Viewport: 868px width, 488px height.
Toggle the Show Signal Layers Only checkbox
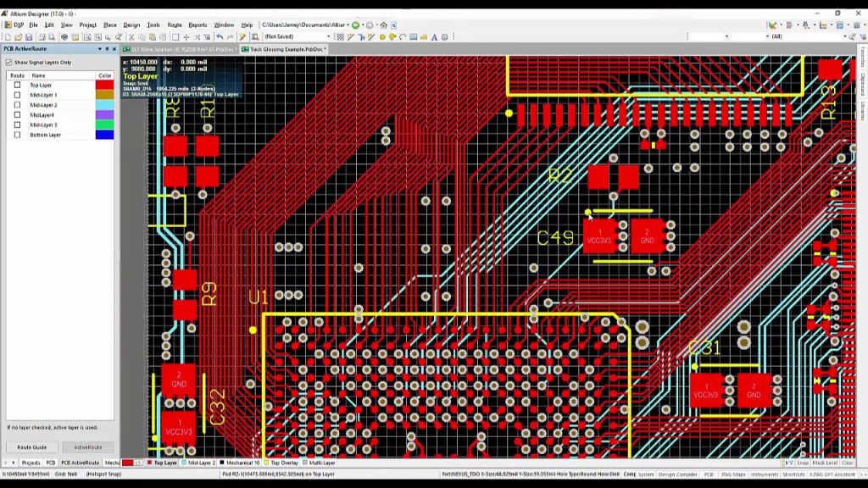click(x=9, y=63)
